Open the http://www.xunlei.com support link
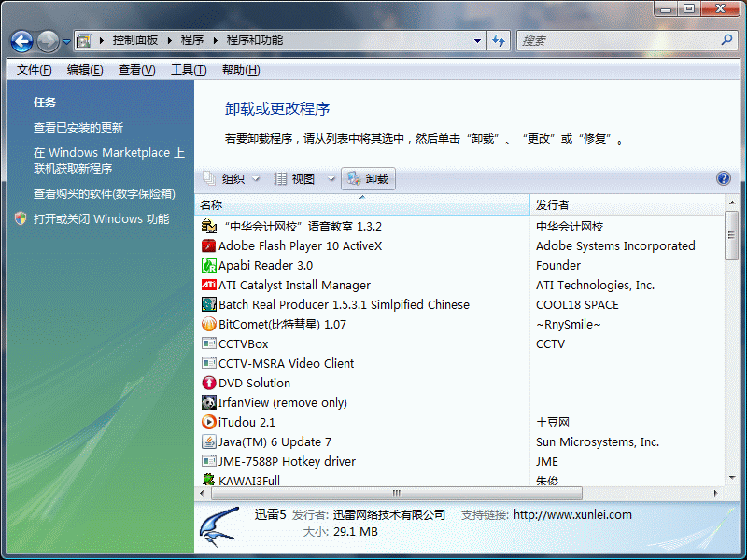Viewport: 747px width, 560px height. [572, 515]
